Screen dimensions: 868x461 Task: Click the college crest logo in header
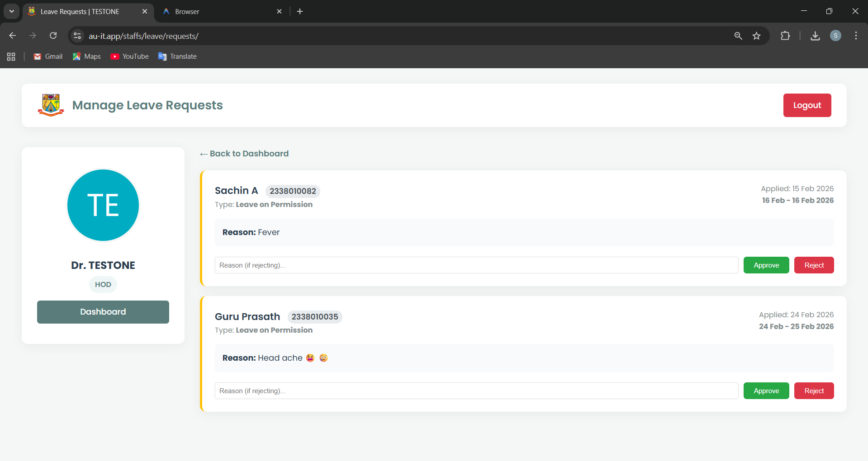pyautogui.click(x=51, y=105)
